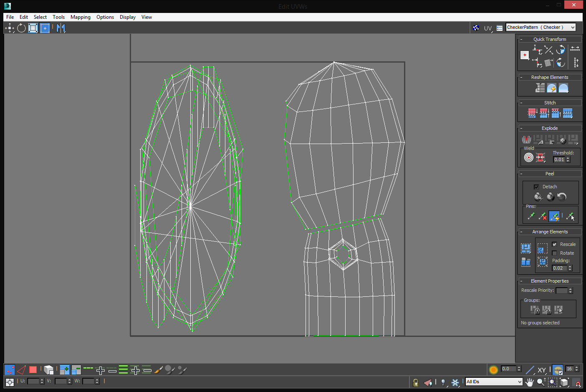Click the Paint Select brush icon
Screen dimensions: 586x392
pyautogui.click(x=158, y=370)
